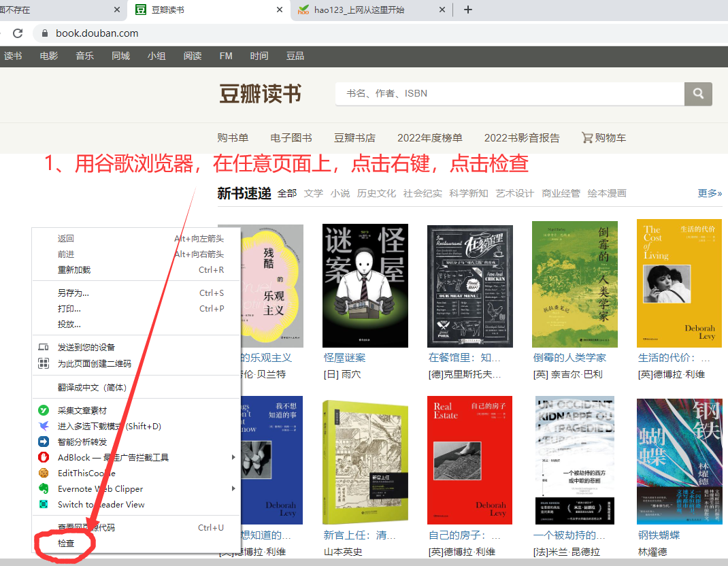Click the 豆瓣读书 site logo
728x566 pixels.
tap(261, 94)
